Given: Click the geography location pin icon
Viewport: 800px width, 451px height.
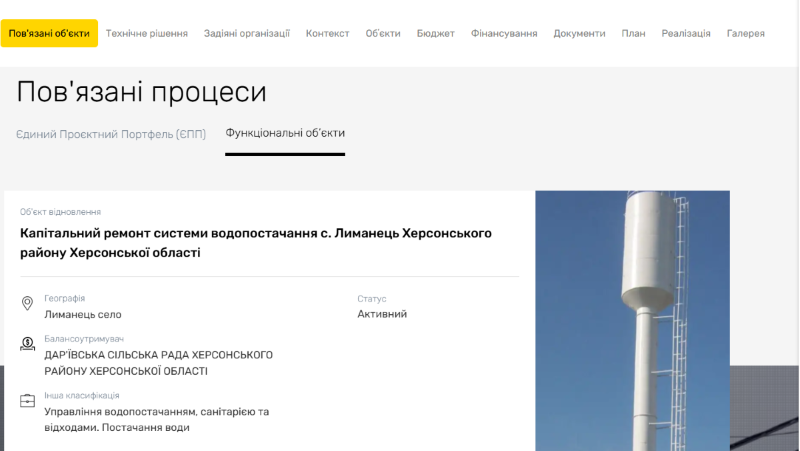Looking at the screenshot, I should (27, 303).
